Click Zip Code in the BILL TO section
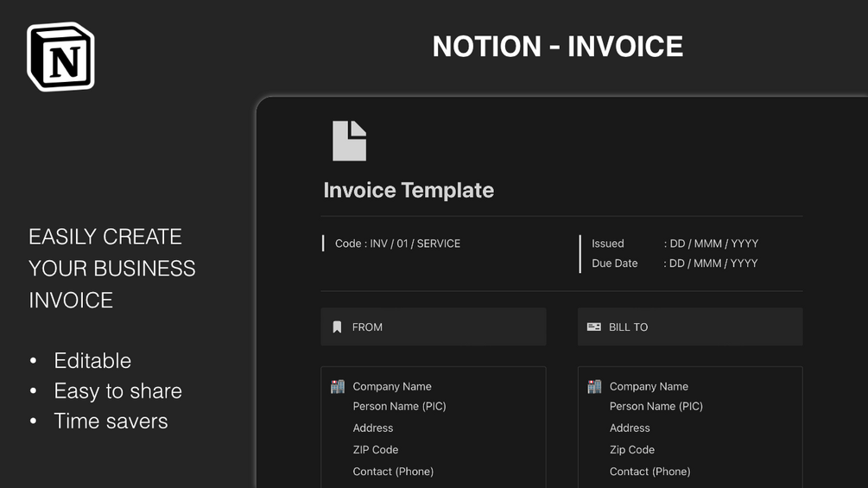 tap(632, 450)
